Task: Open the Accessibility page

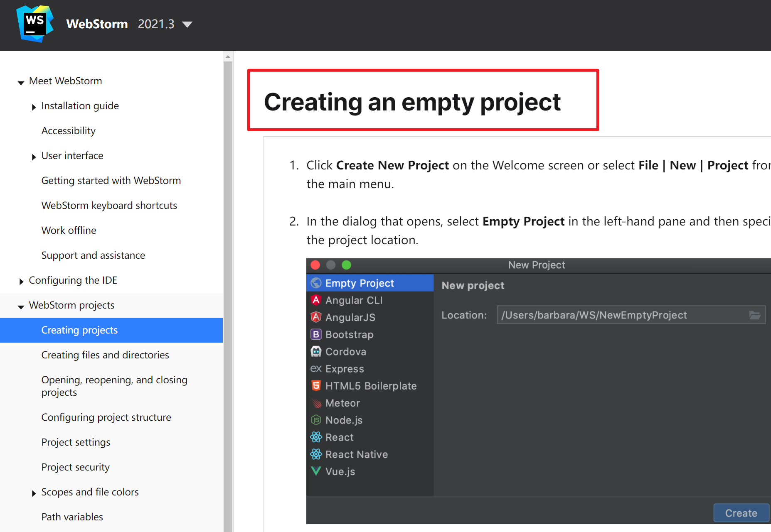Action: 69,131
